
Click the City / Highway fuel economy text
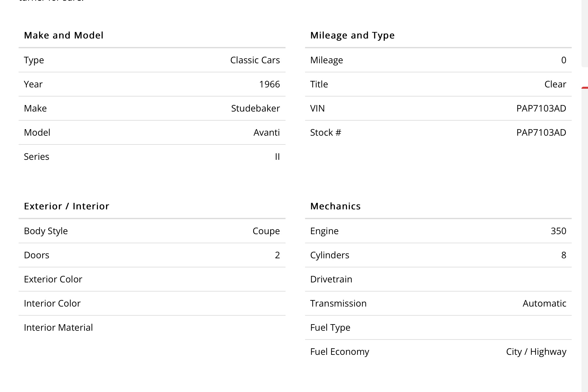pos(536,352)
